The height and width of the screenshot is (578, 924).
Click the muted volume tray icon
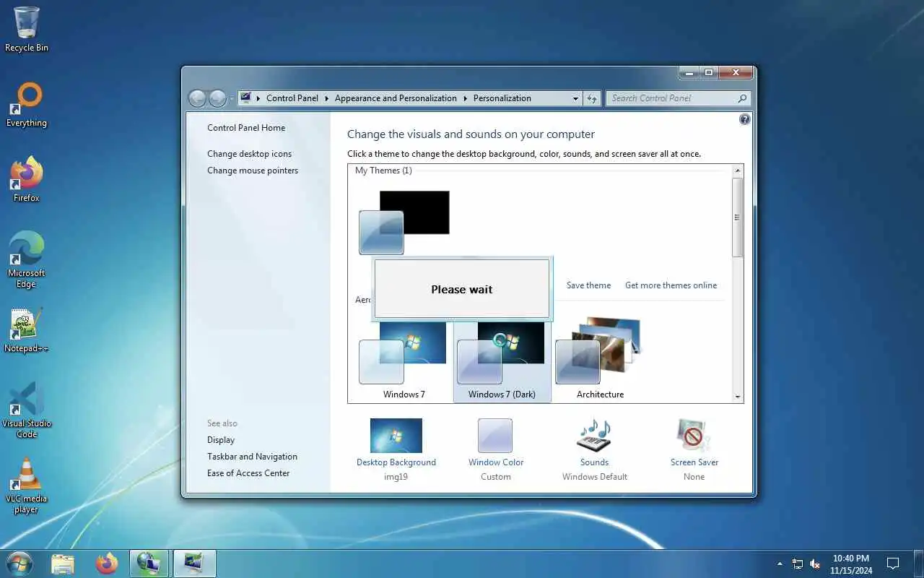815,564
